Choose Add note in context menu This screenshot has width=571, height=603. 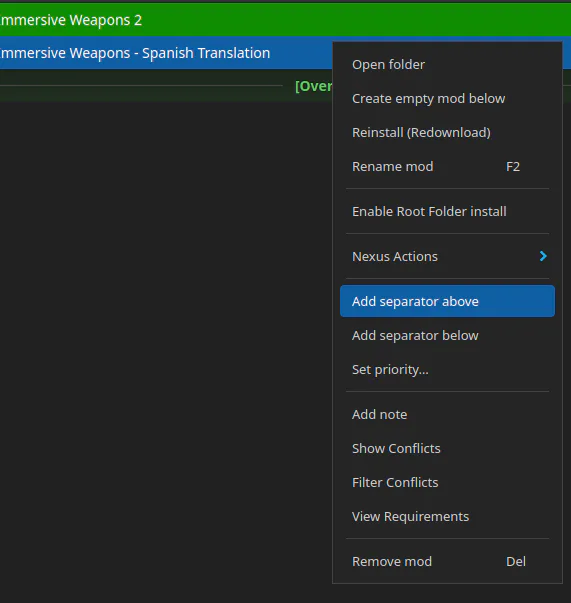447,415
